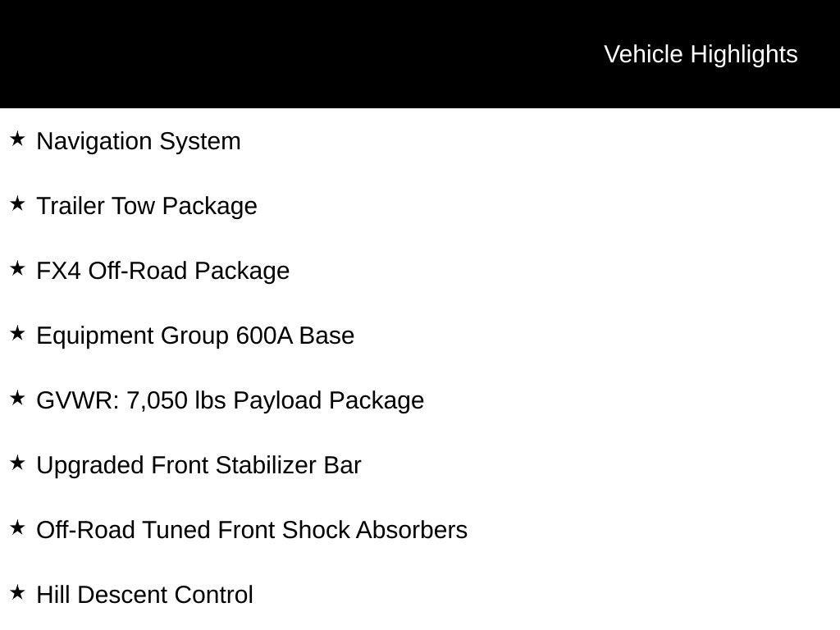Click the Hill Descent Control item
840x630 pixels.
[x=144, y=596]
